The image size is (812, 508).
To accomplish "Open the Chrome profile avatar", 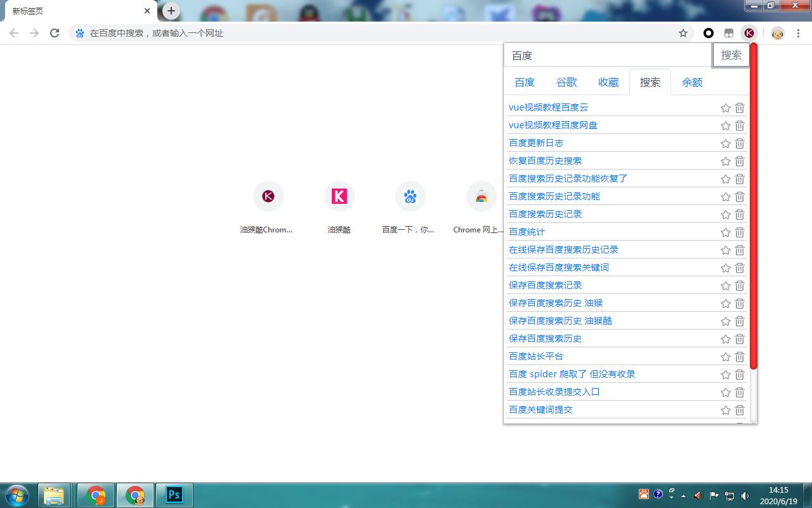I will [778, 33].
